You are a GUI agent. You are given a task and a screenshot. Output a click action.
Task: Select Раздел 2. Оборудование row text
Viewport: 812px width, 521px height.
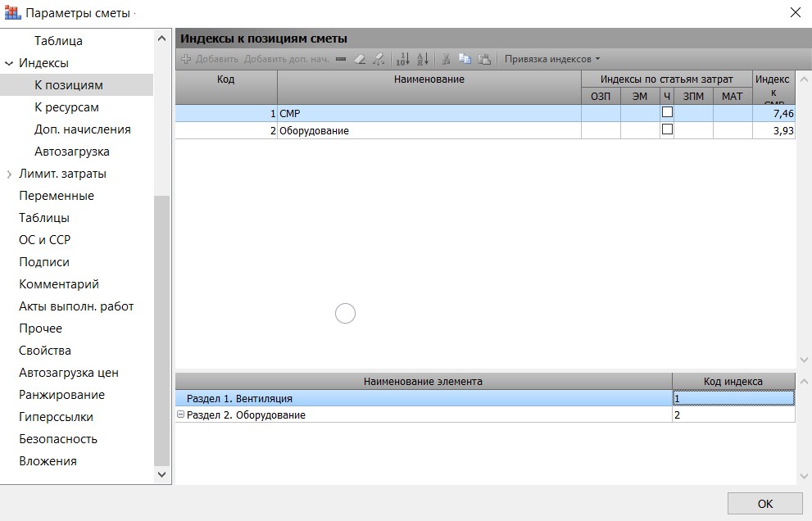pos(246,415)
